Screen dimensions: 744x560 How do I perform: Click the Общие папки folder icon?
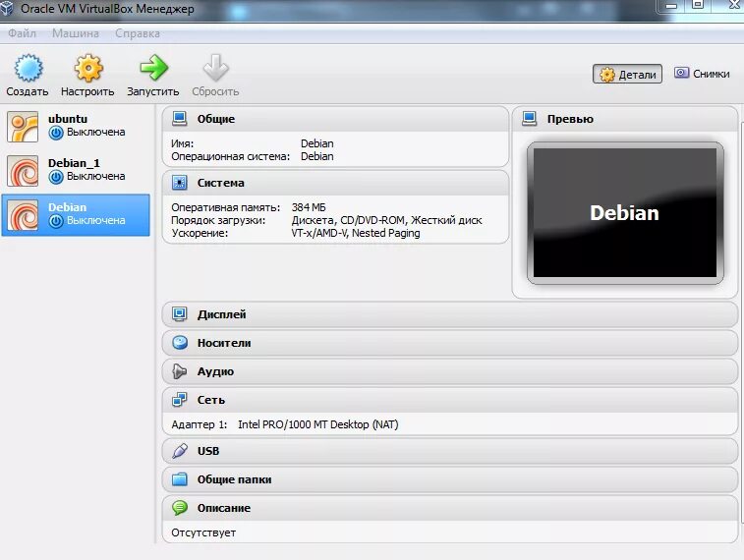point(179,479)
